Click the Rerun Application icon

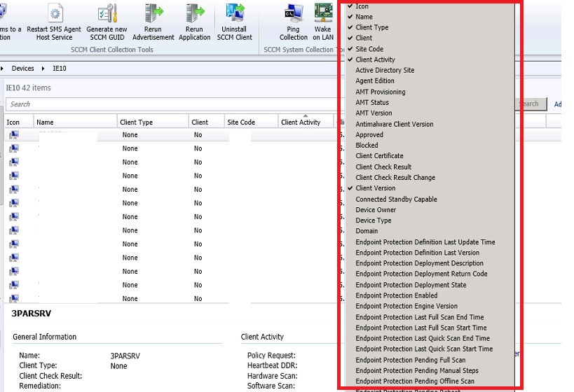point(194,13)
